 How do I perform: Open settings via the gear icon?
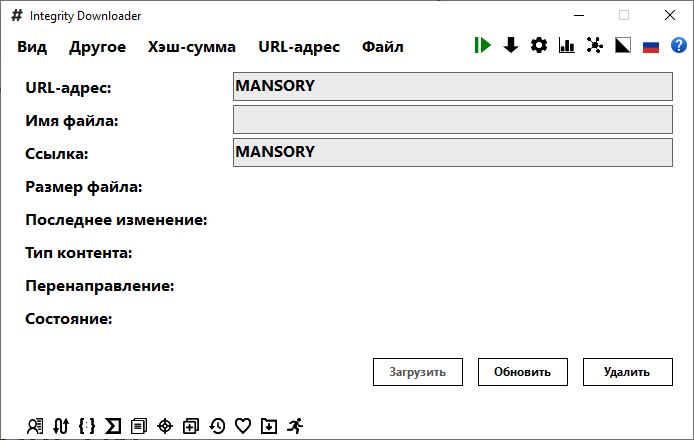tap(539, 45)
